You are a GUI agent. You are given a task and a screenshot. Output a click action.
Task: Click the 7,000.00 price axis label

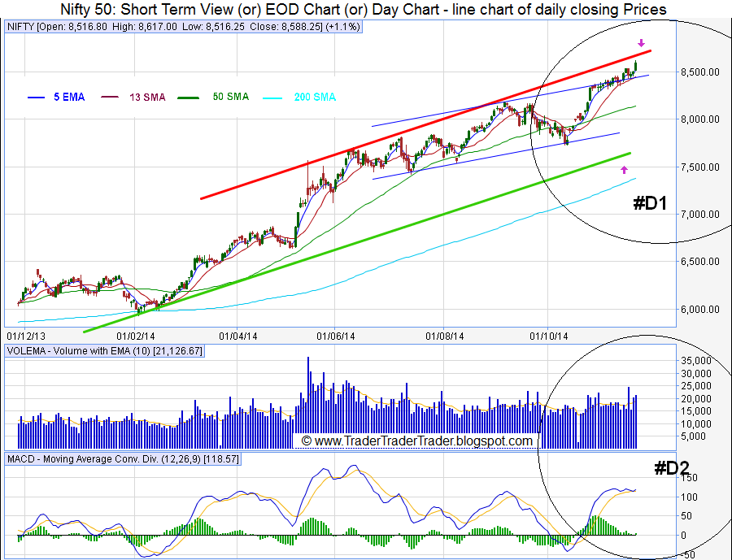(x=699, y=215)
